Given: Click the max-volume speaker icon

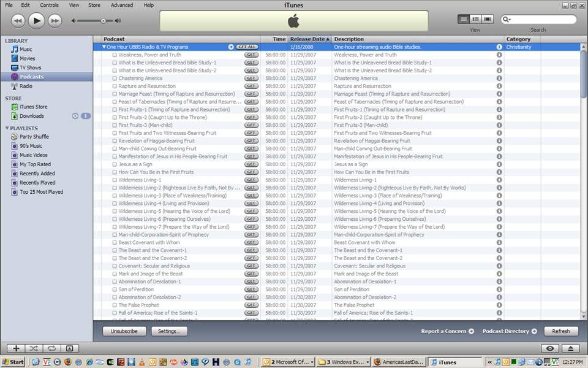Looking at the screenshot, I should click(x=118, y=21).
